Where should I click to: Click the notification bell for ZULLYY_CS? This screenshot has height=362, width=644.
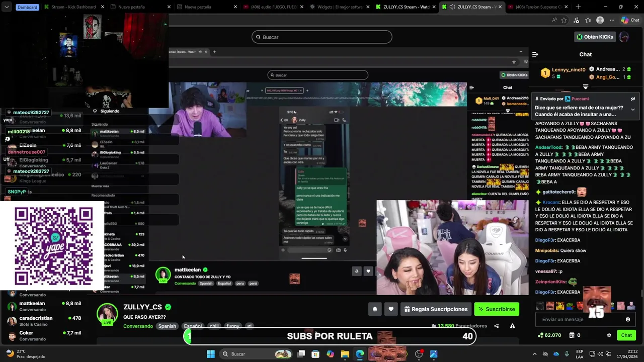pos(375,309)
